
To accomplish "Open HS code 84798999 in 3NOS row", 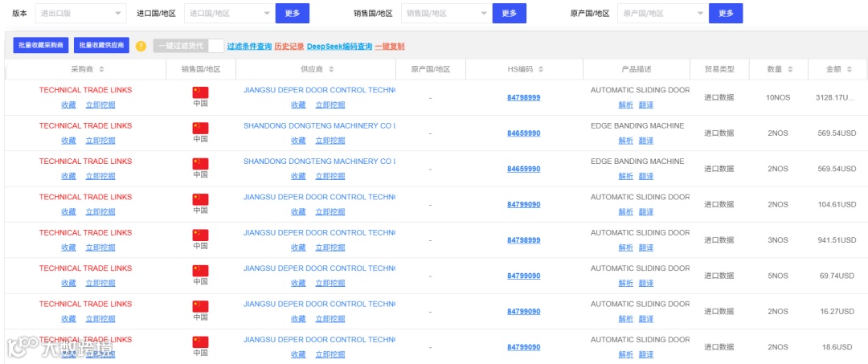I will click(x=524, y=240).
